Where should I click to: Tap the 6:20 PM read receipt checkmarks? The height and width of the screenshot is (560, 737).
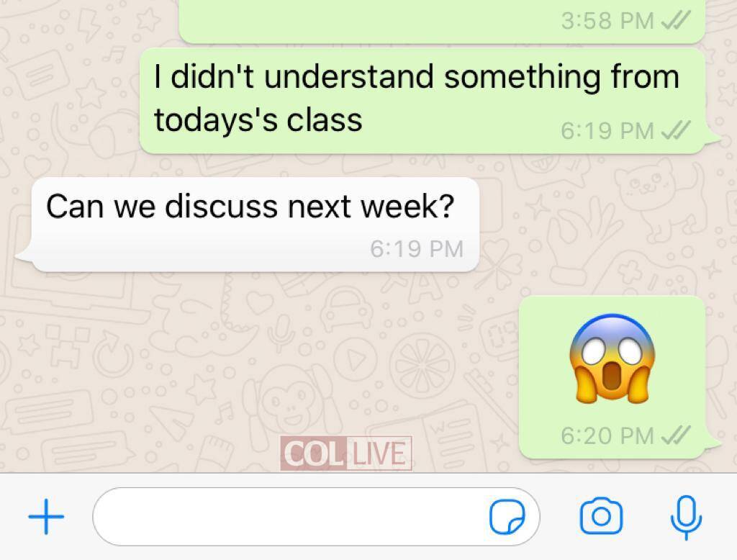(676, 435)
